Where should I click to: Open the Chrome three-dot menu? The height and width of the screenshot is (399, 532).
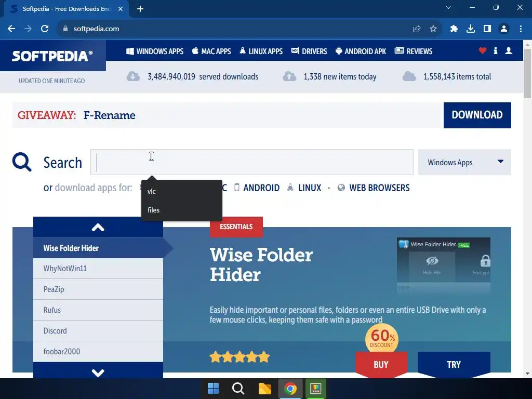(x=521, y=29)
